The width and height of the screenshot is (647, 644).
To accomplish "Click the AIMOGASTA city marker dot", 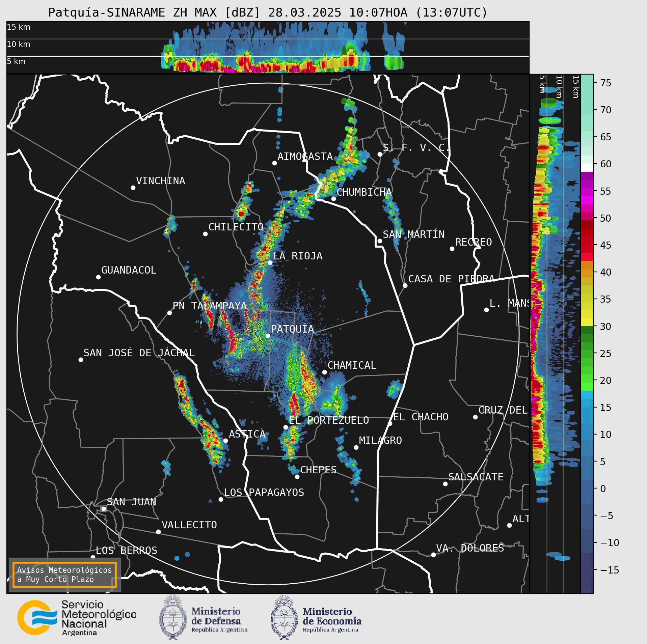I will [x=274, y=163].
